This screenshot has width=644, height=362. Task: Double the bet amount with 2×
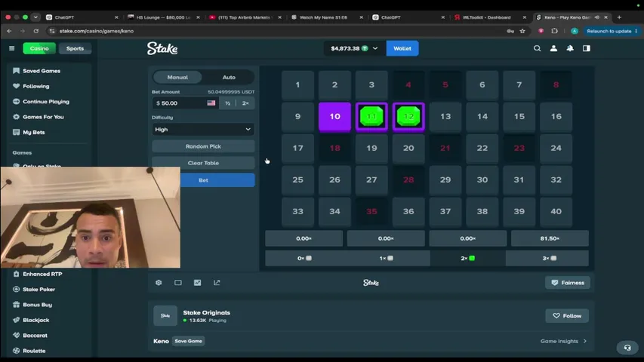coord(245,103)
